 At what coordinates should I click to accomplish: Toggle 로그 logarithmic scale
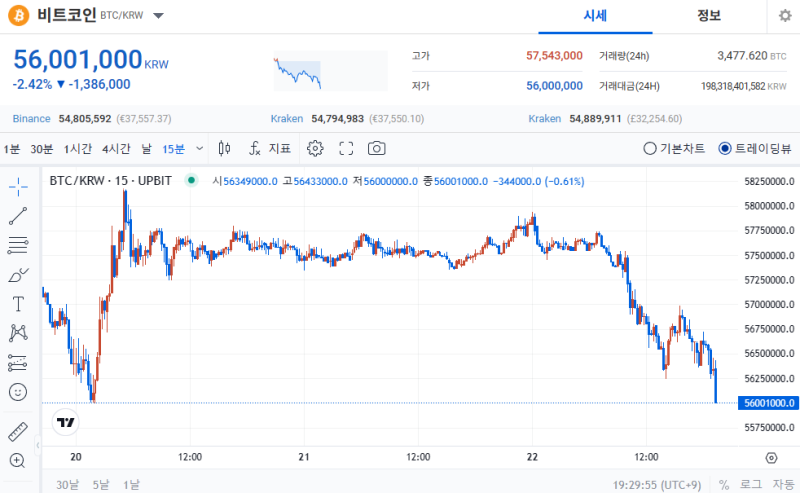[x=751, y=484]
